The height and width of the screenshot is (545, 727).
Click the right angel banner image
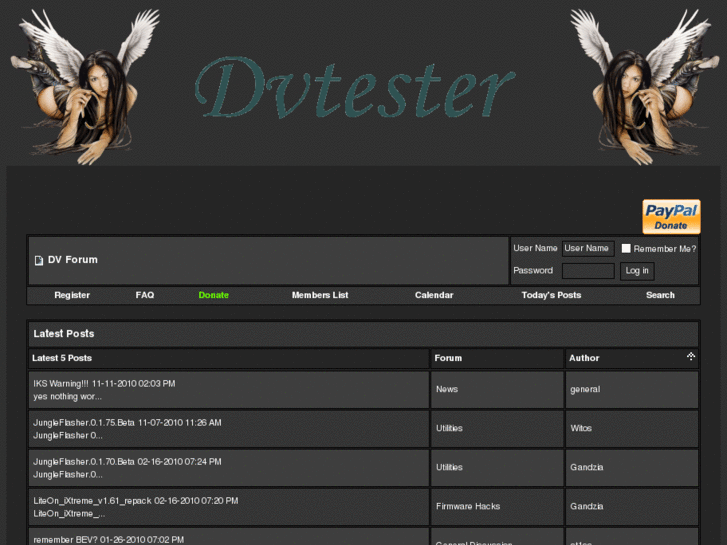(x=644, y=87)
